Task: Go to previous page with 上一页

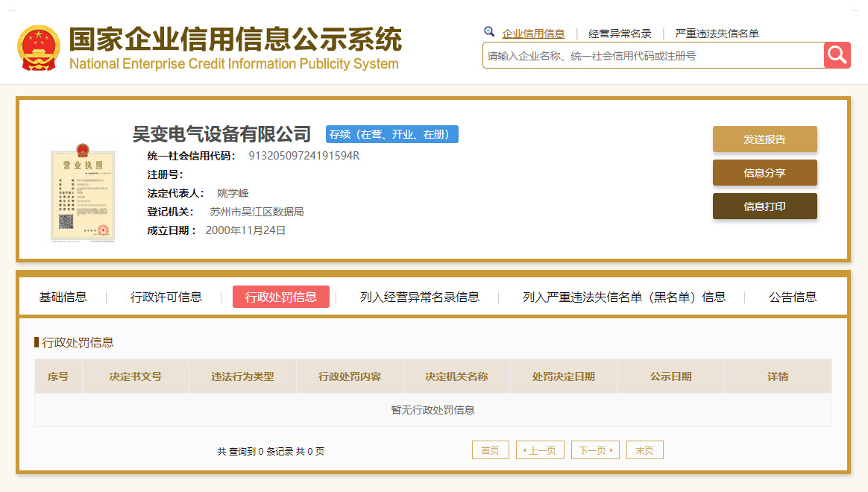Action: (x=540, y=450)
